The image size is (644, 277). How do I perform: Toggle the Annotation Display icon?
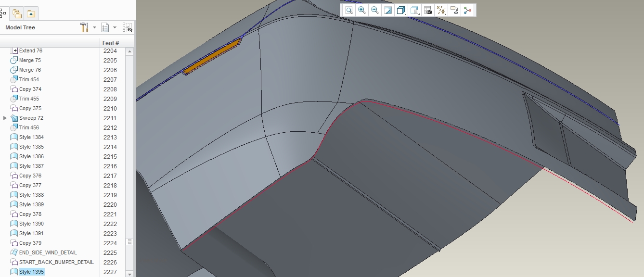454,10
